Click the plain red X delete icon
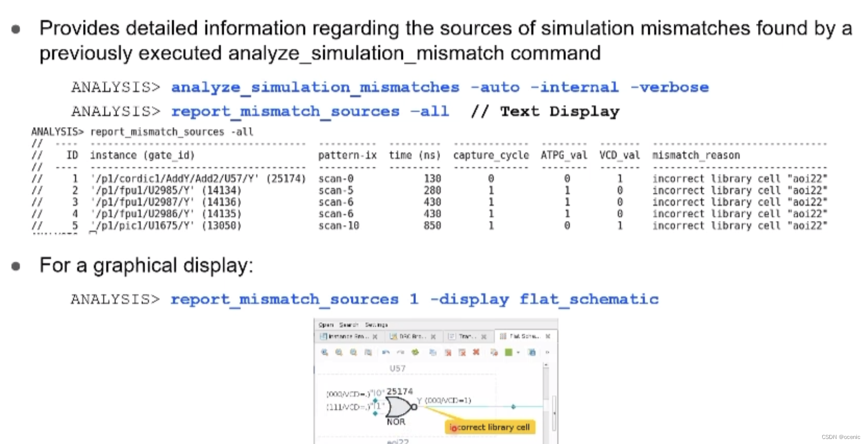This screenshot has height=444, width=868. (476, 352)
